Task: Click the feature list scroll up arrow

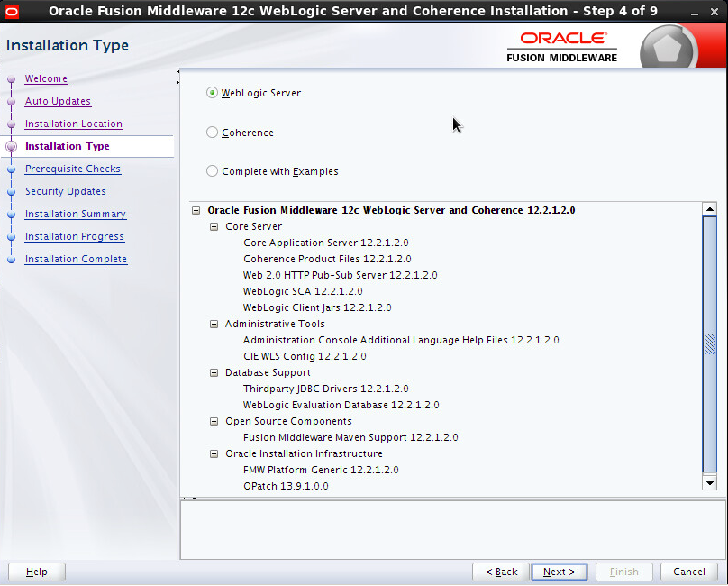Action: [x=709, y=209]
